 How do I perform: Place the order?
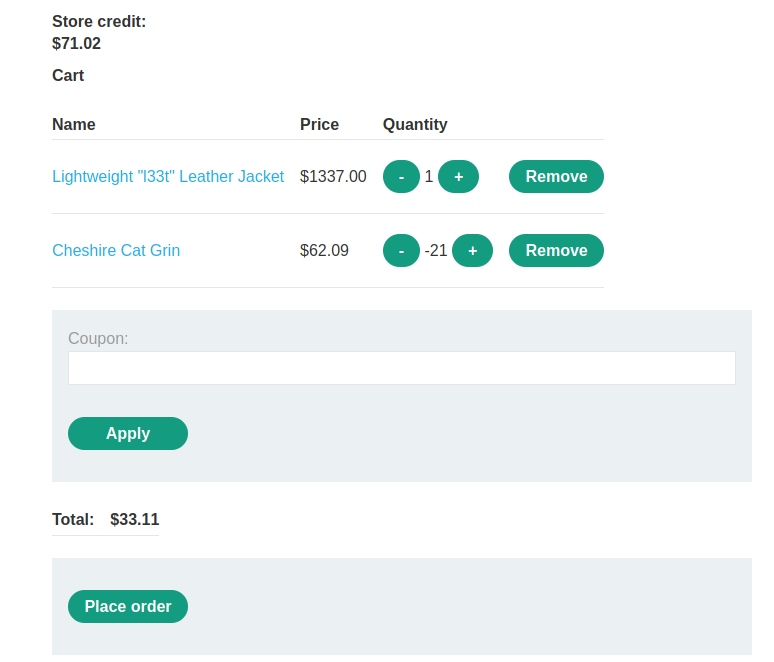128,606
